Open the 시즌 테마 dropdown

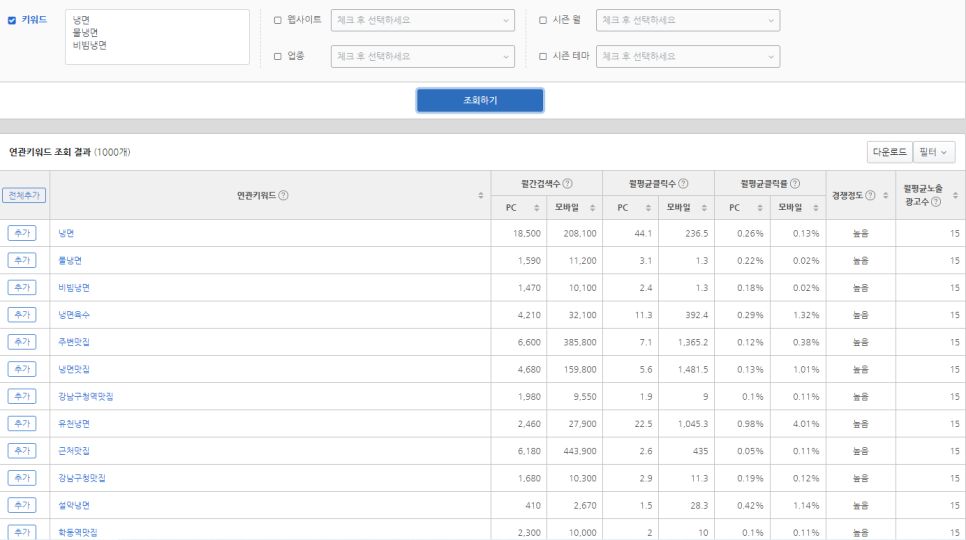pyautogui.click(x=688, y=57)
